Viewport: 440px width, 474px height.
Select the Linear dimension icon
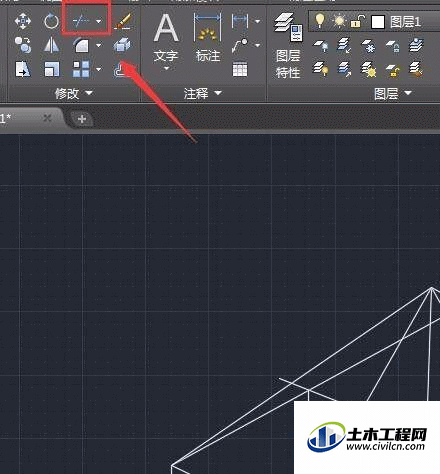point(240,21)
